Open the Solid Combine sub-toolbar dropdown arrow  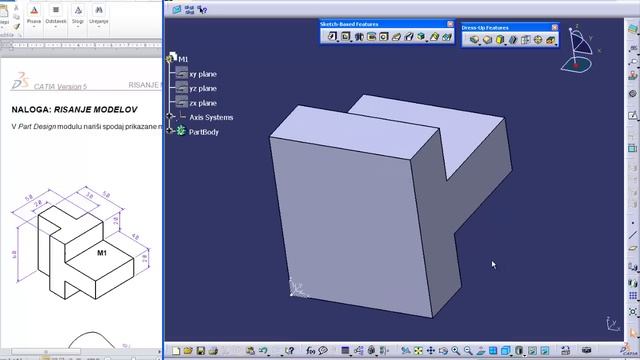tap(427, 42)
